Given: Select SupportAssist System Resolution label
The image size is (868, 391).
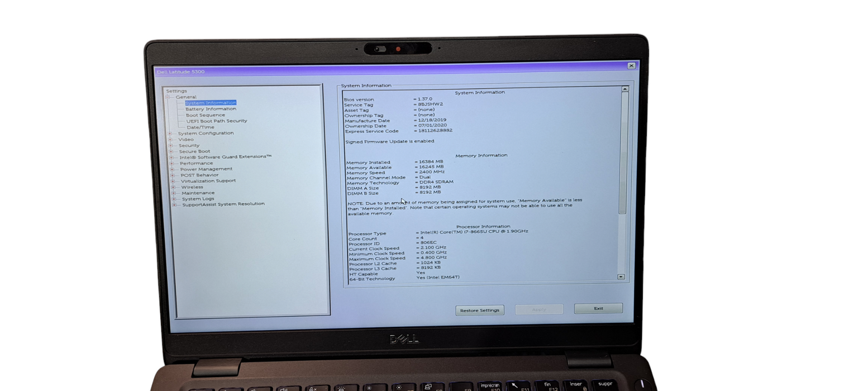Looking at the screenshot, I should tap(223, 204).
